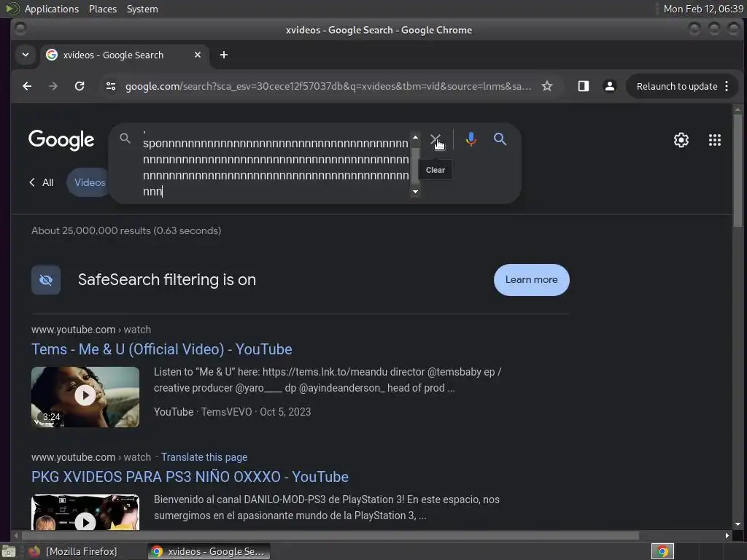
Task: Select the Videos filter chip
Action: click(90, 182)
